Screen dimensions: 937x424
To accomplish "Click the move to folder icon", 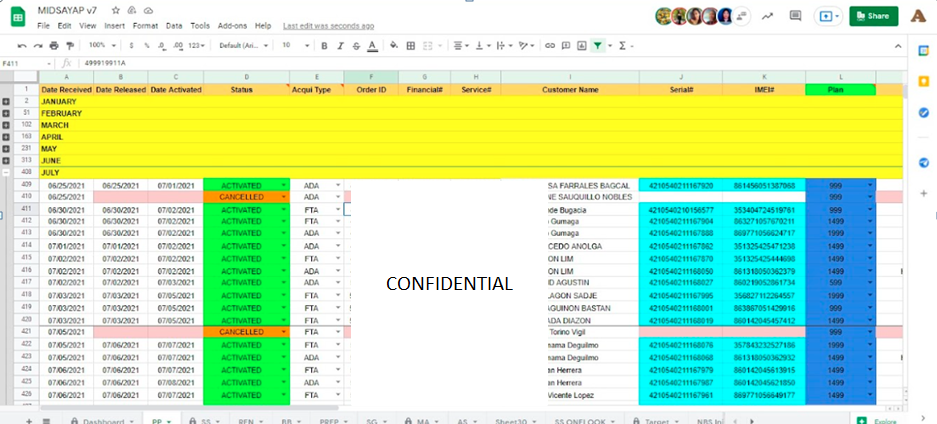I will (132, 10).
